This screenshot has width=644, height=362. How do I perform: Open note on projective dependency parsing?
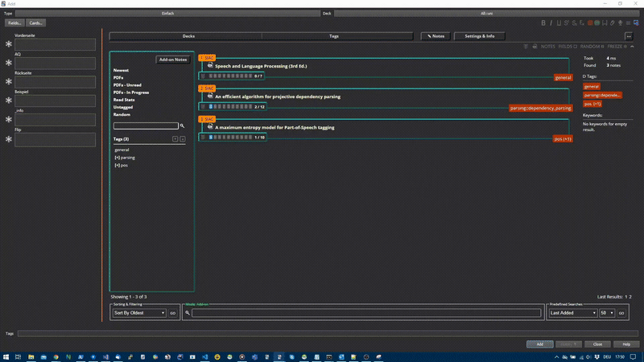278,97
